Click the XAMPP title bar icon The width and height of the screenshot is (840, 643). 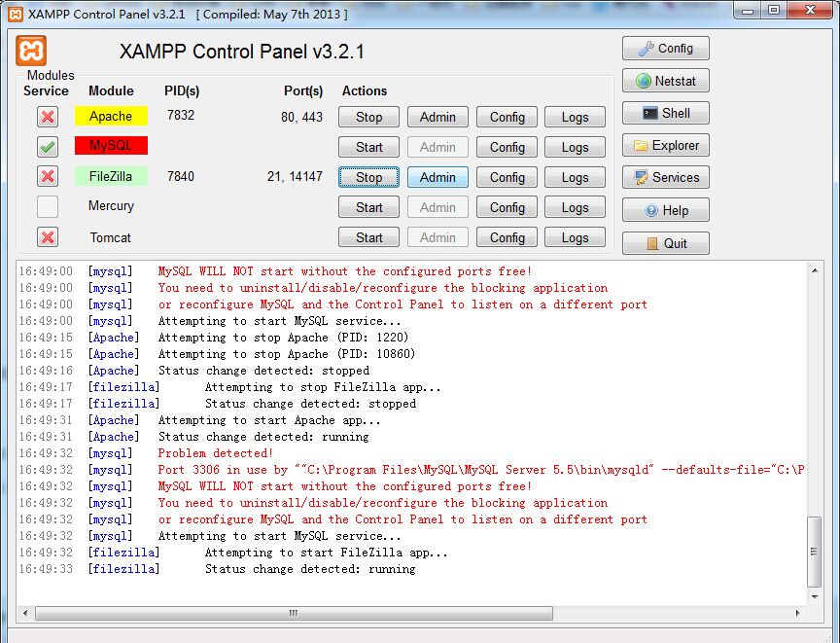click(16, 14)
